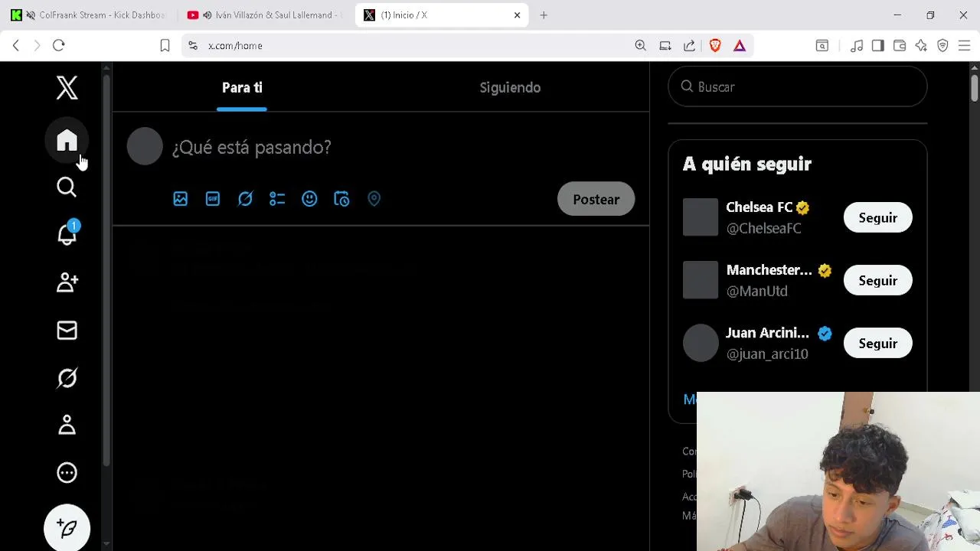Reload the current page
Viewport: 980px width, 551px height.
pos(58,45)
